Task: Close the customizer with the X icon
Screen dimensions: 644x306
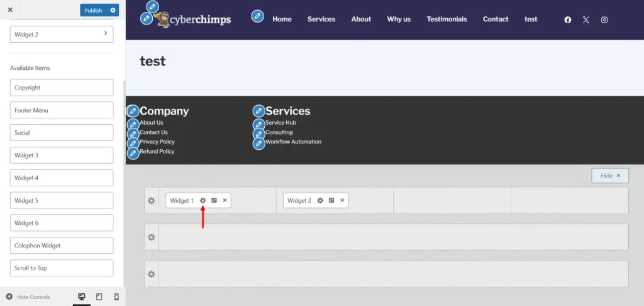Action: (10, 10)
